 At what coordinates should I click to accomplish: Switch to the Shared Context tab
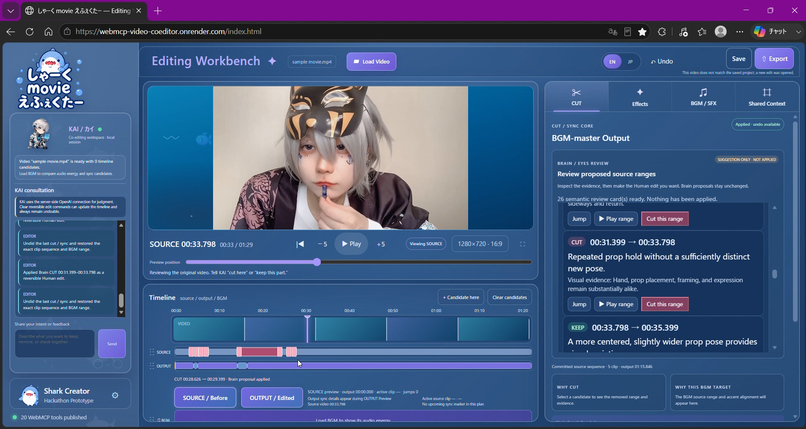[766, 97]
